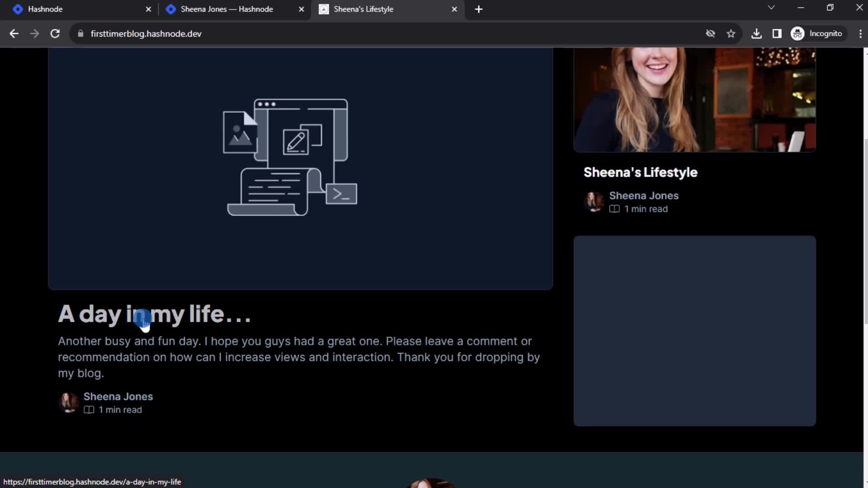Click the book icon beside main post read time
Viewport: 868px width, 488px height.
click(x=89, y=410)
